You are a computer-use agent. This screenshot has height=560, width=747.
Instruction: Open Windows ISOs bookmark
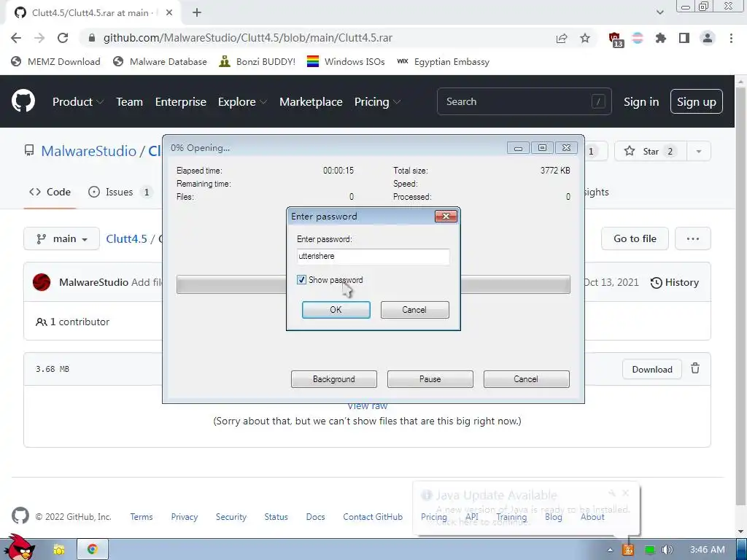coord(346,61)
